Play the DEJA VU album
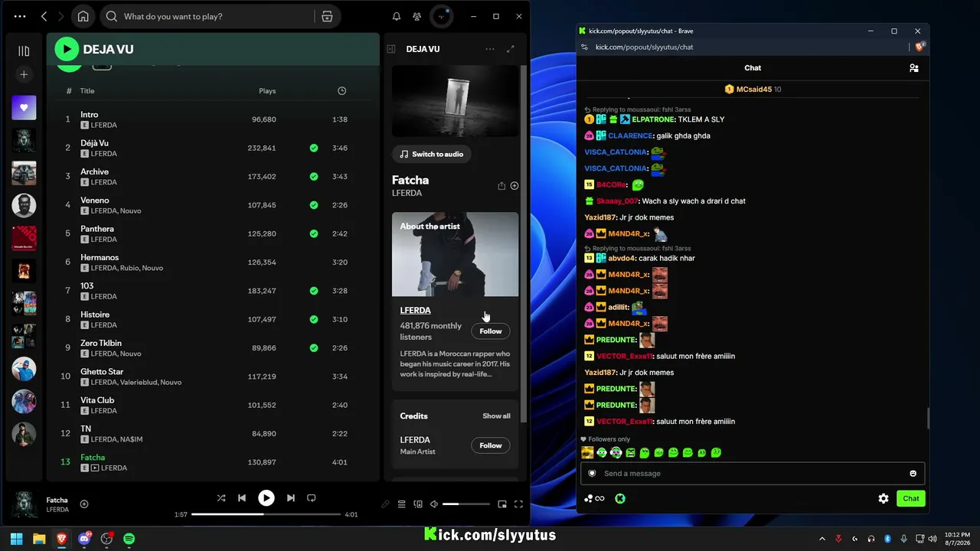This screenshot has height=551, width=980. (67, 49)
